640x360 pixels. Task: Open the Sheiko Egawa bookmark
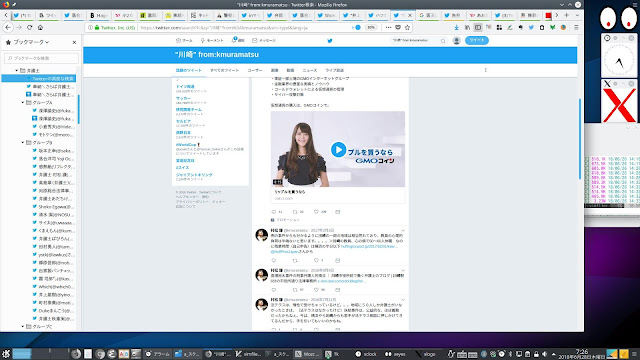[53, 207]
